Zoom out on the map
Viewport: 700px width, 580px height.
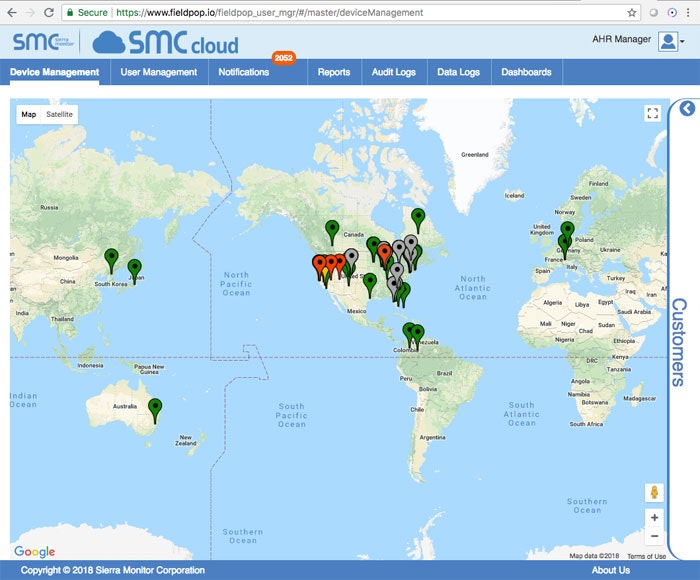654,536
